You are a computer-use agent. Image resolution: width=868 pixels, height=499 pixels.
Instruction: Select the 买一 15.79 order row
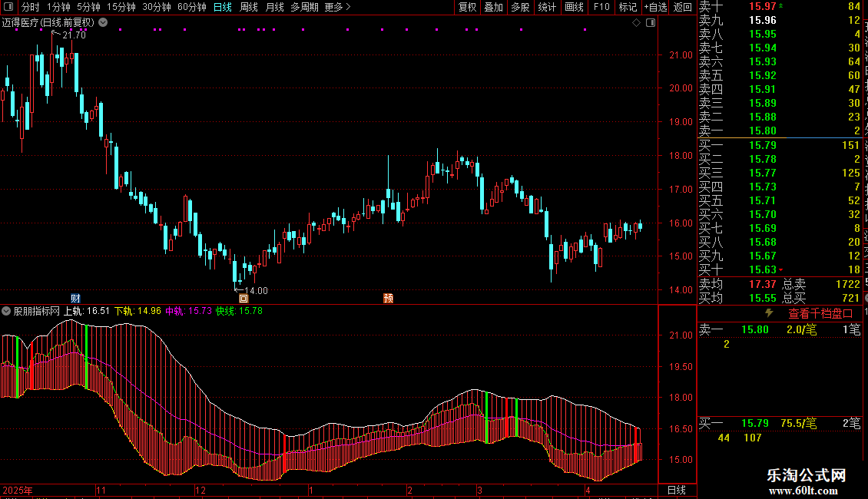[780, 145]
